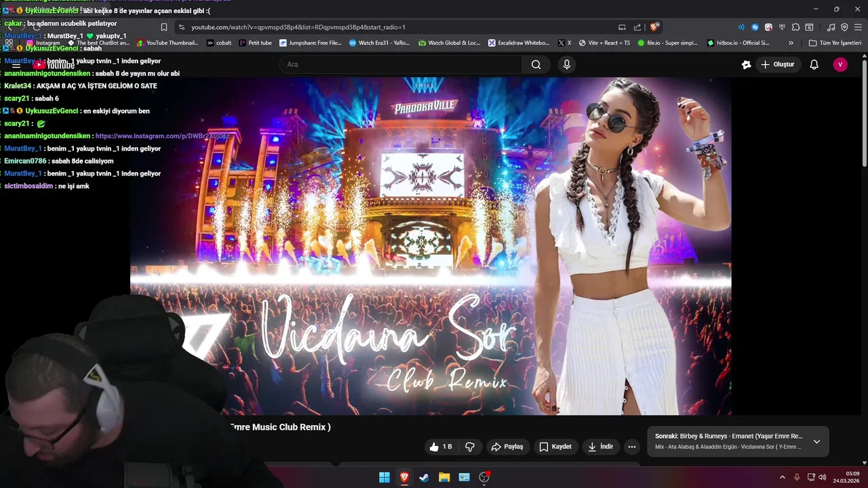Open Instagram bookmark

point(43,43)
